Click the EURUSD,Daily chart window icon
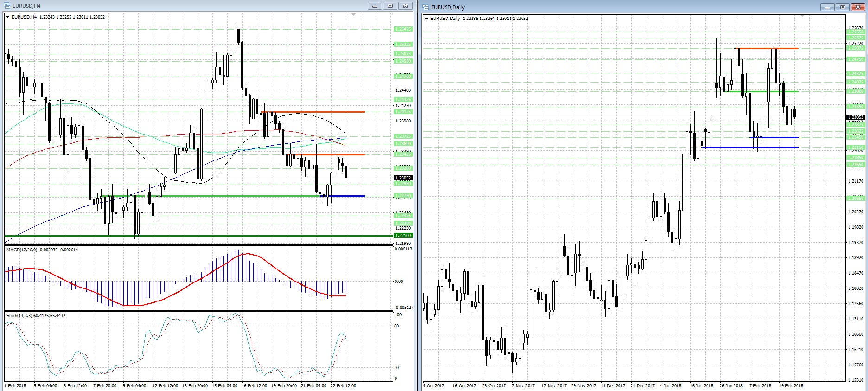The width and height of the screenshot is (868, 391). coord(426,7)
